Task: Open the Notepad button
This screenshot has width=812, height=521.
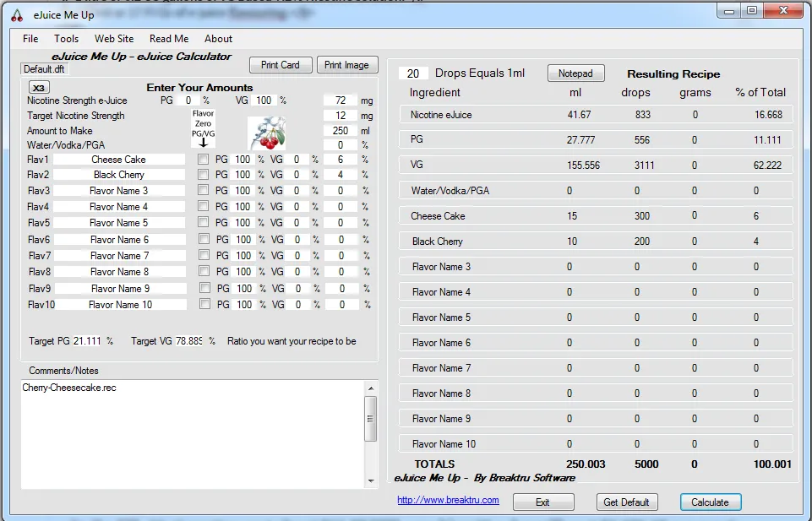Action: click(576, 73)
